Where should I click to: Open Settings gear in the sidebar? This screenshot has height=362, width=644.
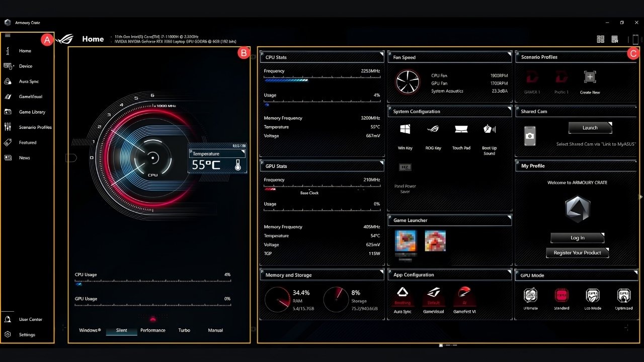[x=8, y=334]
